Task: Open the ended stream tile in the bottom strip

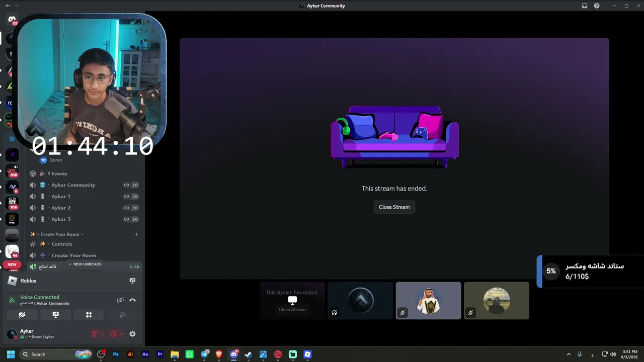Action: (292, 301)
